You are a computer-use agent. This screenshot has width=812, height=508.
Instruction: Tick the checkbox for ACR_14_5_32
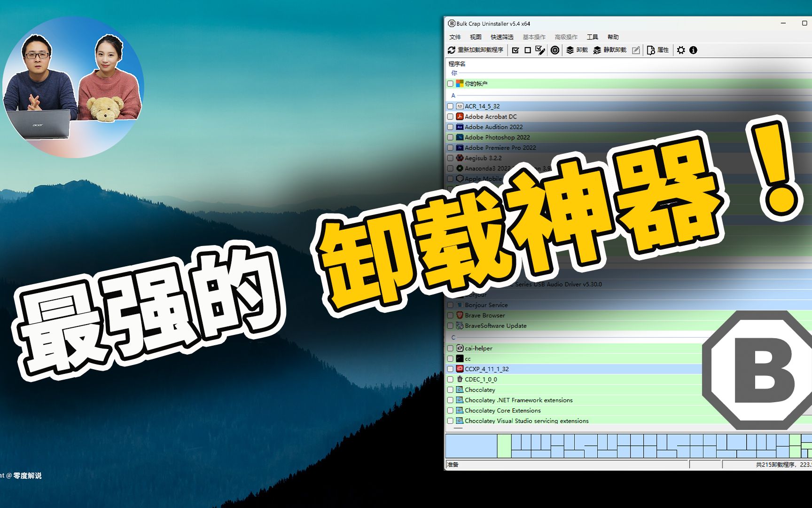450,106
